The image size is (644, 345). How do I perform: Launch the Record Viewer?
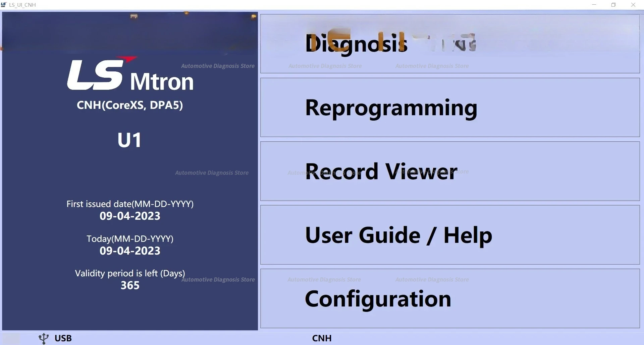450,171
